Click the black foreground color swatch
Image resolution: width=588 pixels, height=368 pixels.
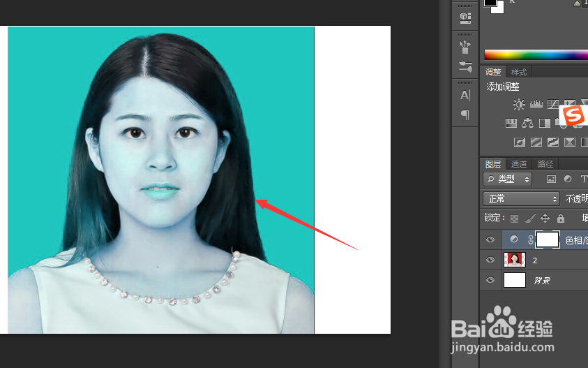[489, 2]
